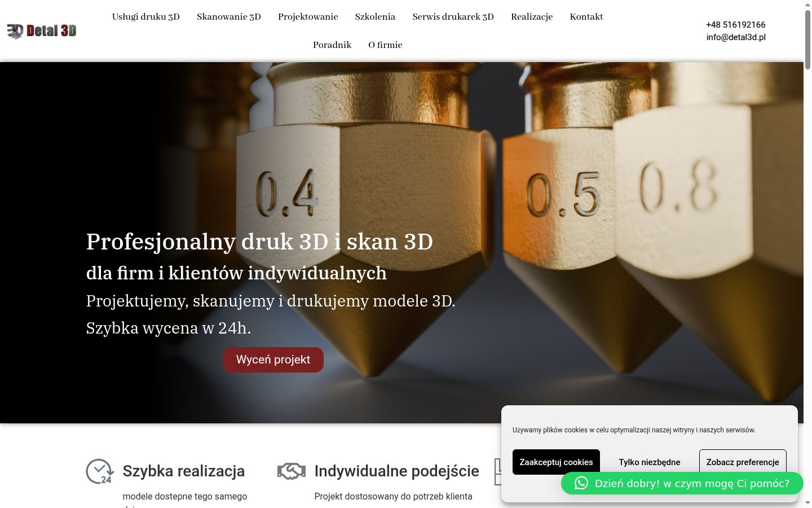Click the Detal 3D logo
Screen dimensions: 812x508
tap(42, 31)
